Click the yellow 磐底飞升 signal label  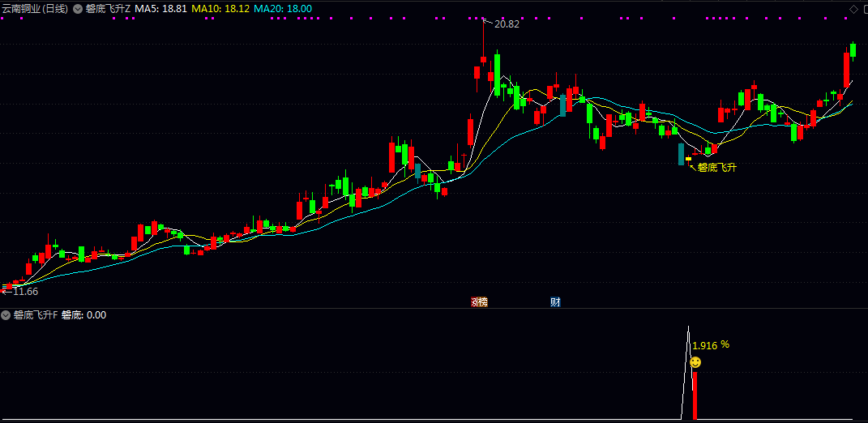coord(717,167)
